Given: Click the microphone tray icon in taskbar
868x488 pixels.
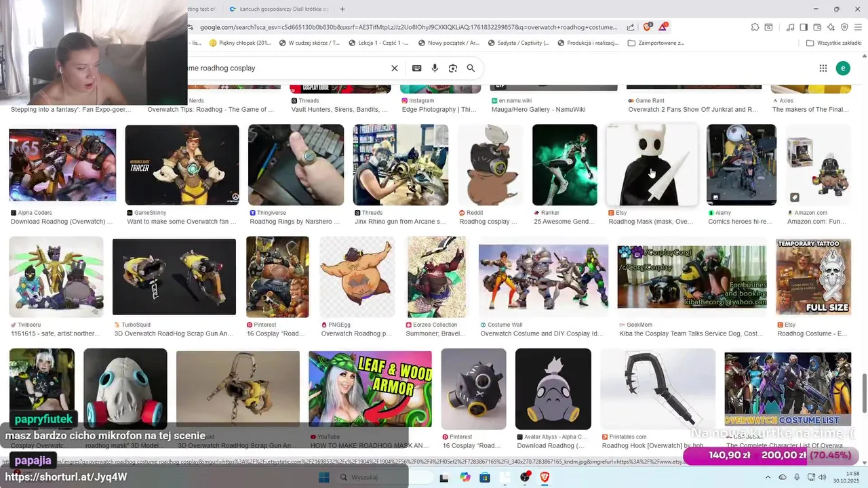Looking at the screenshot, I should tap(797, 478).
